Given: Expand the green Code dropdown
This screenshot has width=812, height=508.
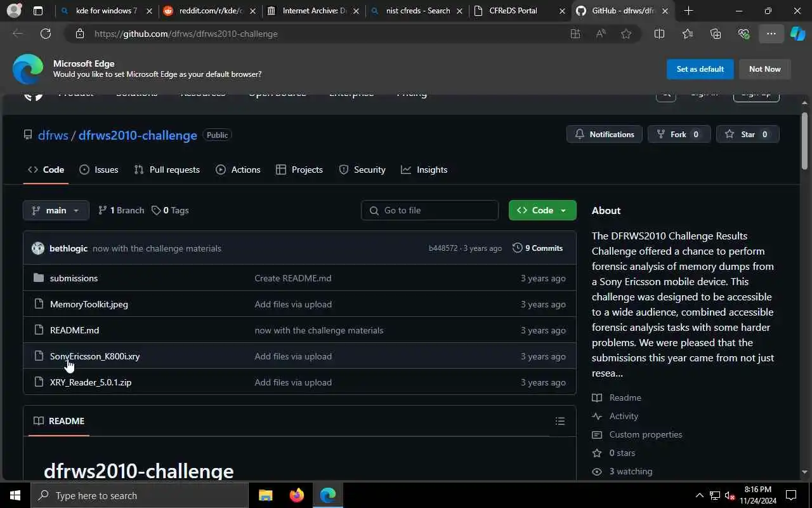Looking at the screenshot, I should (542, 210).
